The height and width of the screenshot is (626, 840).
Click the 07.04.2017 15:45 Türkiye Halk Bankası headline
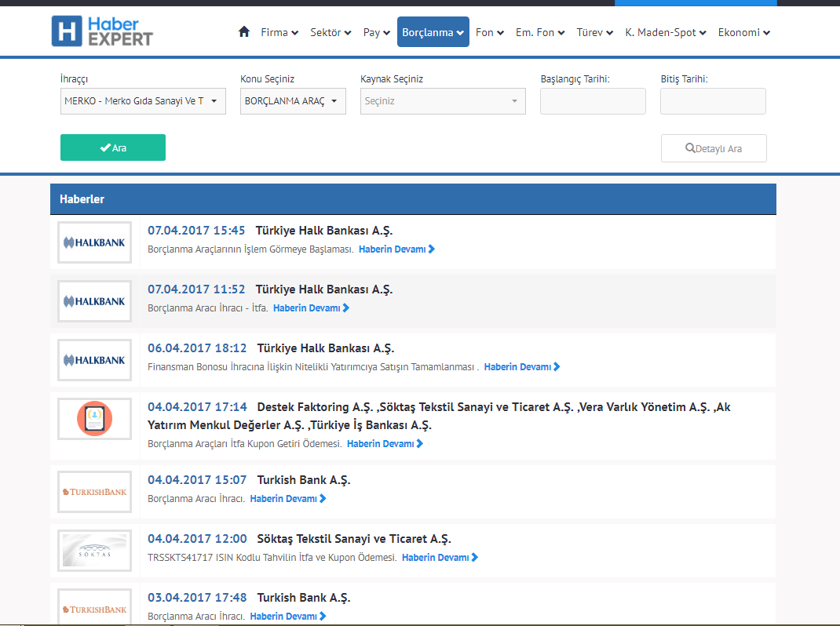pyautogui.click(x=270, y=231)
